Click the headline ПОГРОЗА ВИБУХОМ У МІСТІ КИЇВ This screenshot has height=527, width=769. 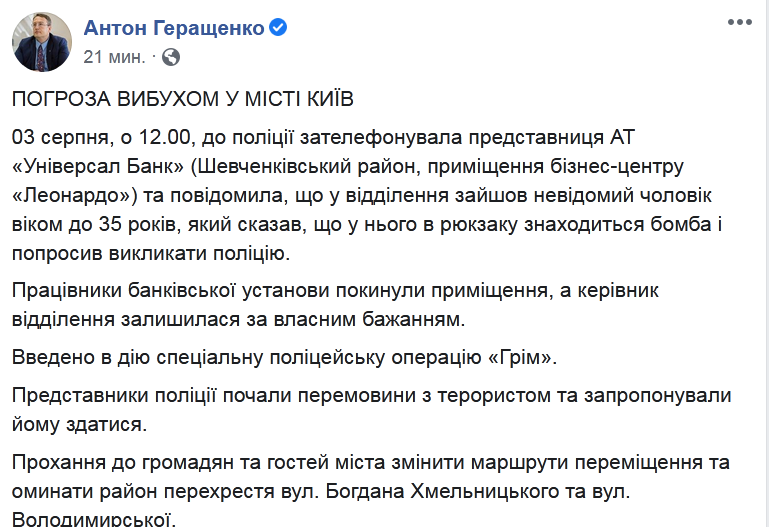coord(182,99)
